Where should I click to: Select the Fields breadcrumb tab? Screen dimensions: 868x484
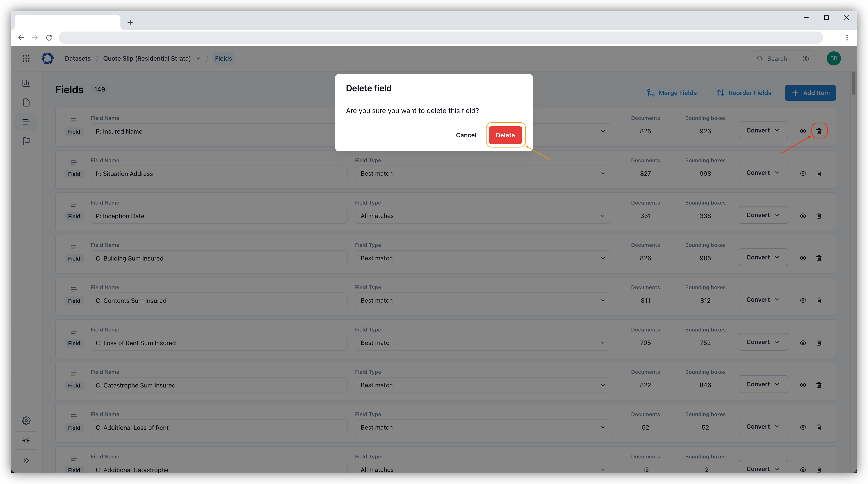pyautogui.click(x=223, y=58)
